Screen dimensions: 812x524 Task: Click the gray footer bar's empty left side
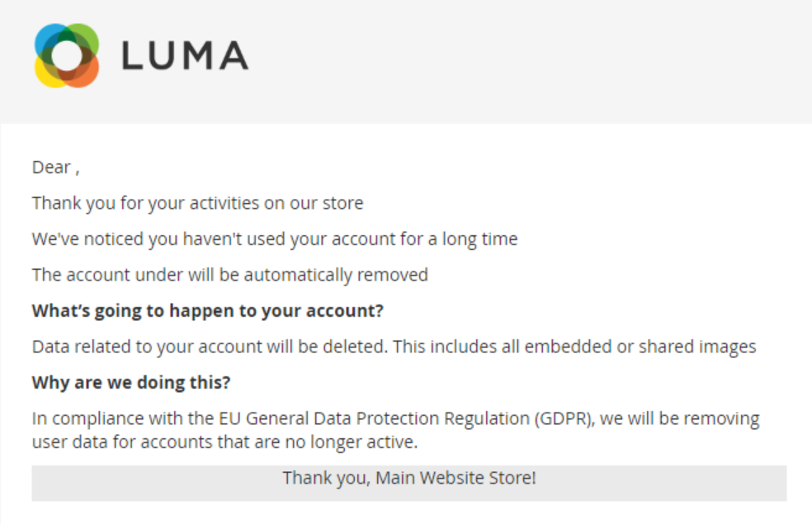[x=124, y=483]
